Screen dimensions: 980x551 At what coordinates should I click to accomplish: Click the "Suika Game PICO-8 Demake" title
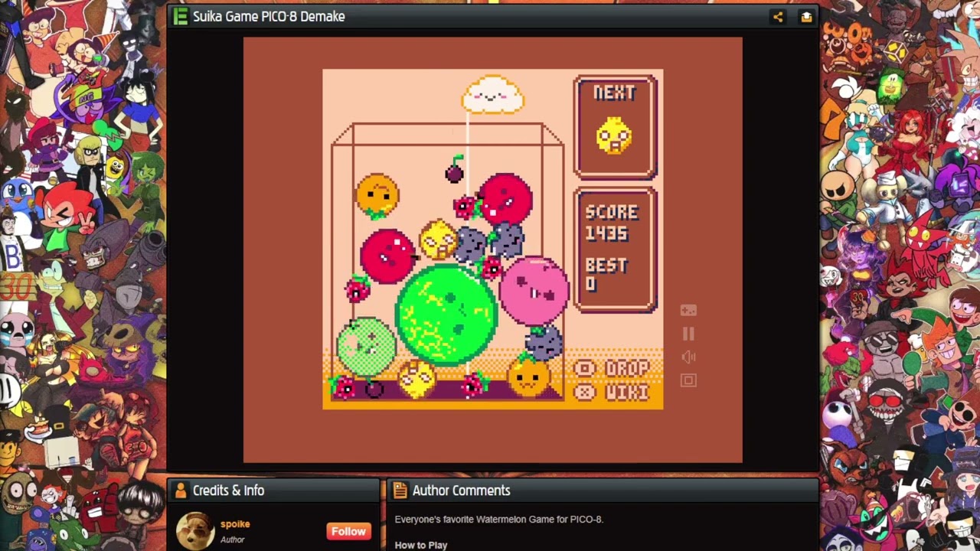(269, 16)
